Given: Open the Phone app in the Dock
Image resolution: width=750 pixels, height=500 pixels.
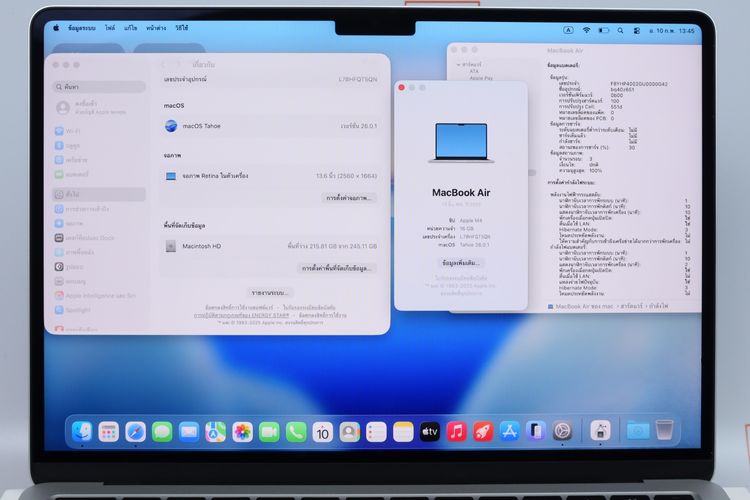Looking at the screenshot, I should point(296,432).
